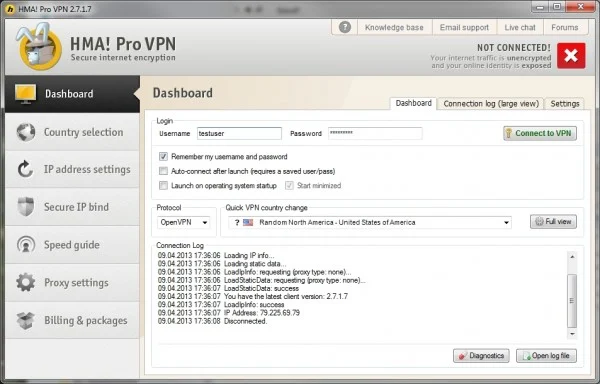Open Secure IP bind section

point(73,207)
